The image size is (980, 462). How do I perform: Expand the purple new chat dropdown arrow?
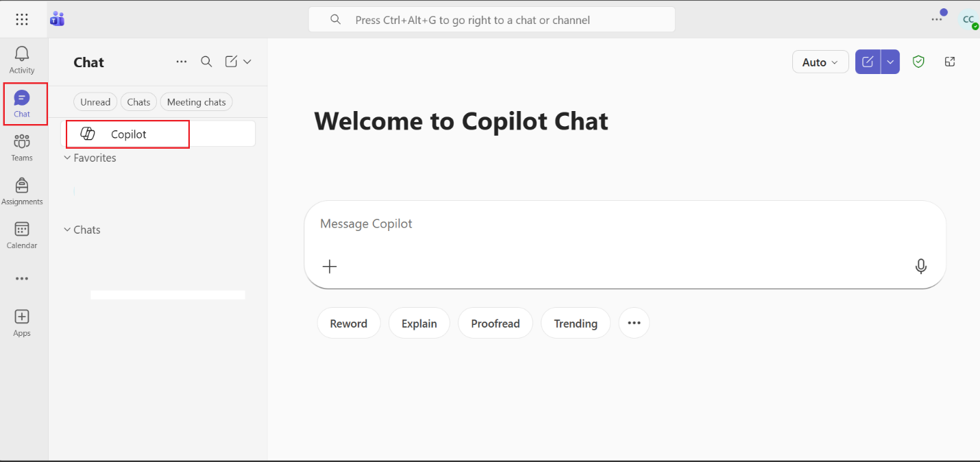click(890, 62)
